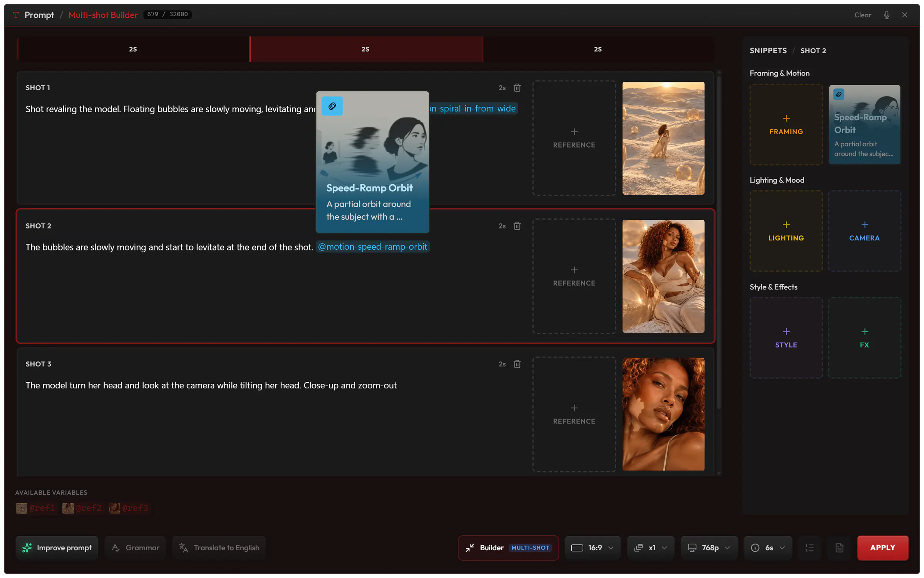Delete Shot 1 with its trash icon
This screenshot has height=578, width=924.
tap(517, 88)
